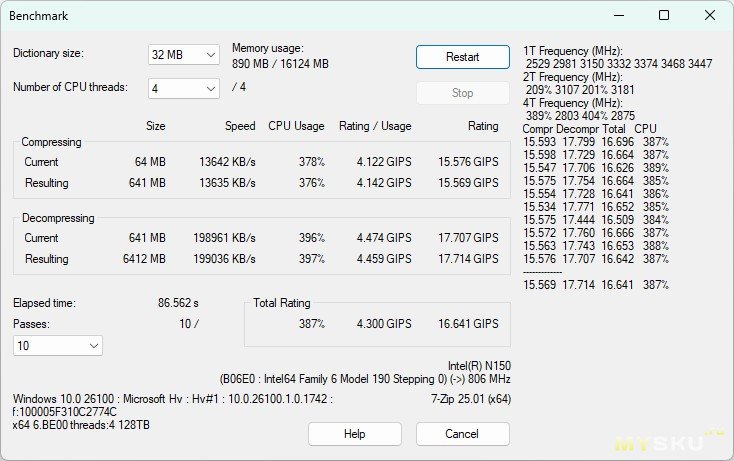Click the 1T Frequency (MHz) label
Viewport: 734px width, 461px height.
pyautogui.click(x=573, y=51)
